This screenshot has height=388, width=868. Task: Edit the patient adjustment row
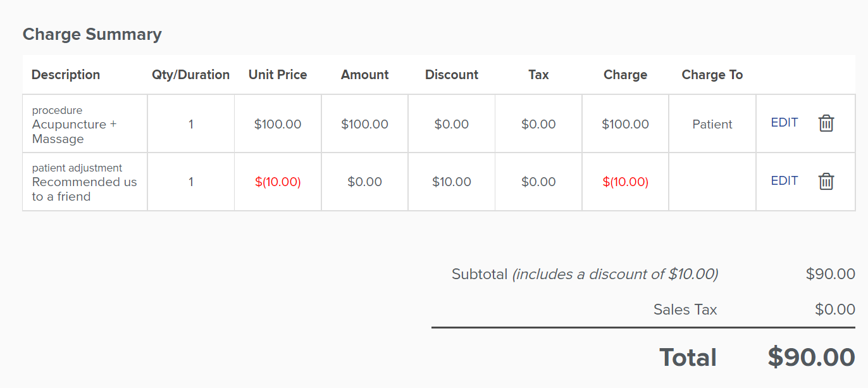tap(784, 181)
